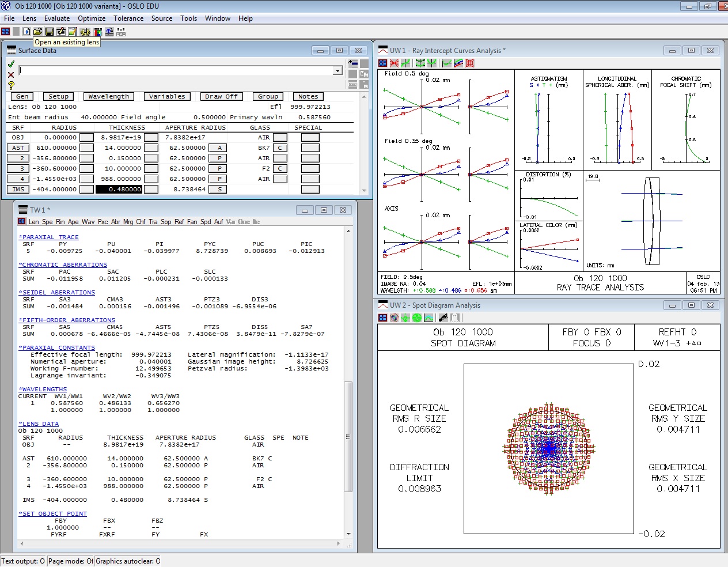Viewport: 728px width, 567px height.
Task: Click the Open an existing lens folder icon
Action: (x=37, y=32)
